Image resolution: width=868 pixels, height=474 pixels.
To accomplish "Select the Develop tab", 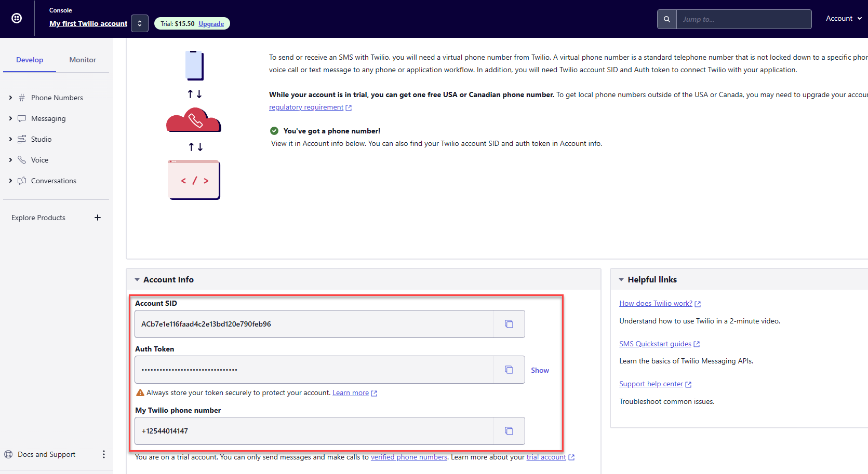I will point(30,60).
